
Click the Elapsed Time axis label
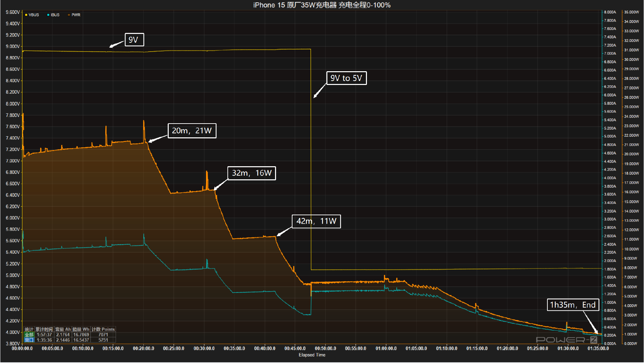click(x=312, y=355)
